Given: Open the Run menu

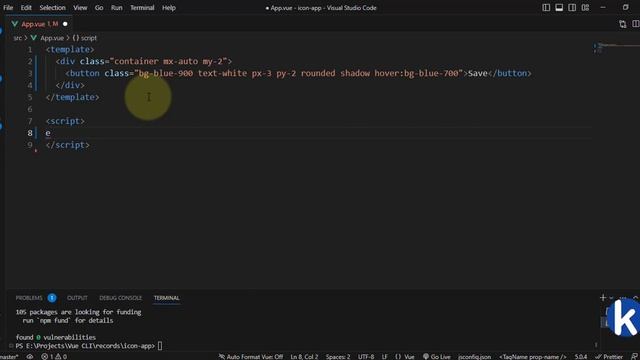Looking at the screenshot, I should 116,8.
